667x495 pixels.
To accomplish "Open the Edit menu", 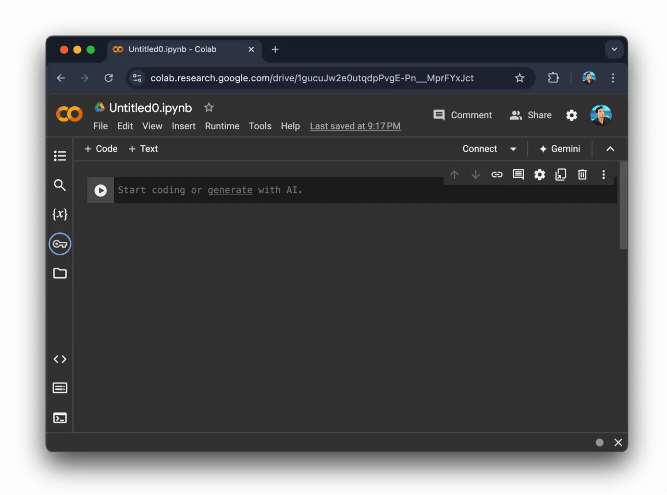I will pyautogui.click(x=125, y=126).
